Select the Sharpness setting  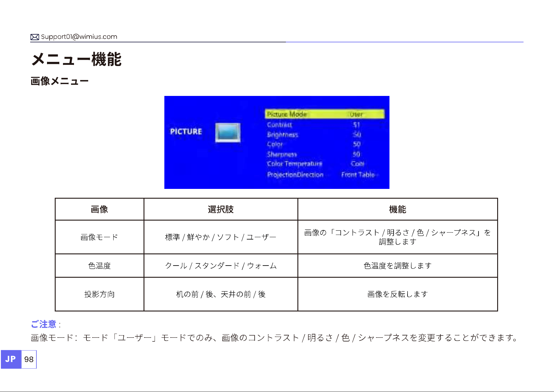[x=282, y=154]
